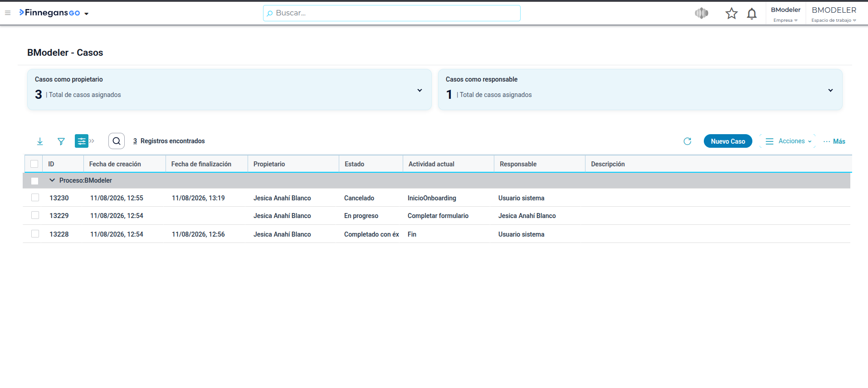
Task: Click the InicioOnboarding activity cell
Action: tap(432, 198)
